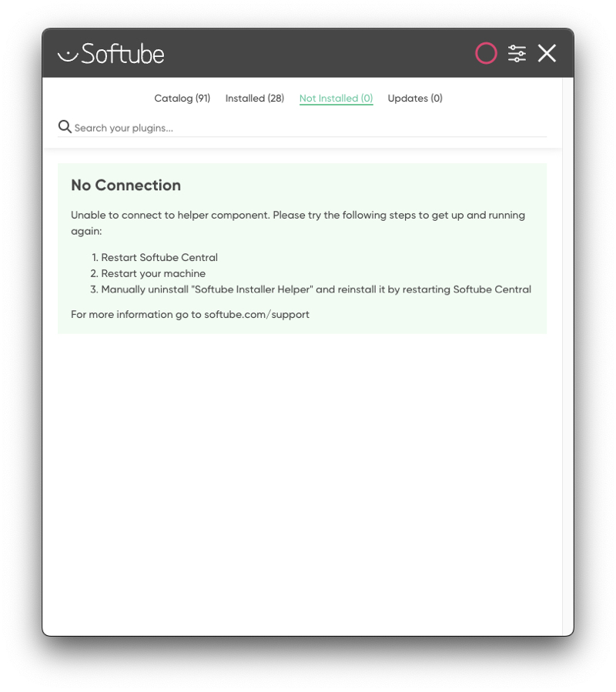The width and height of the screenshot is (616, 692).
Task: Focus the Search your plugins field
Action: click(x=302, y=128)
